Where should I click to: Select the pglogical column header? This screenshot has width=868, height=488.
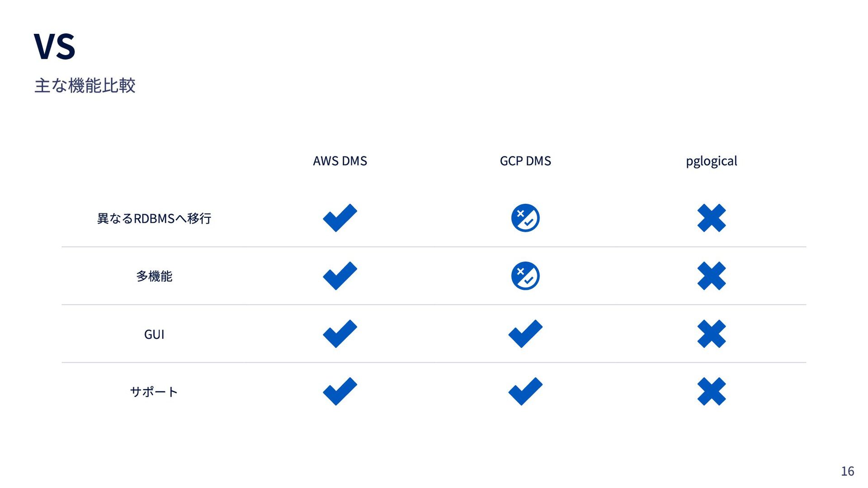tap(712, 161)
